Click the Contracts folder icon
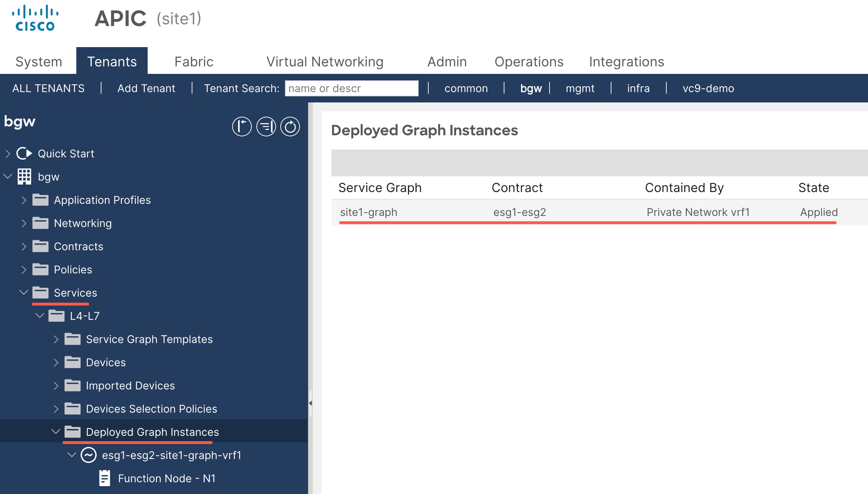The height and width of the screenshot is (494, 868). pos(40,246)
